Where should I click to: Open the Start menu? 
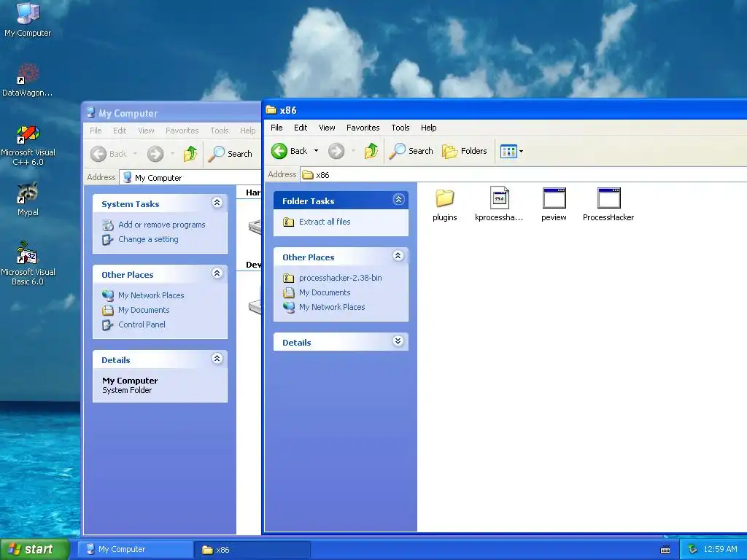[x=34, y=550]
